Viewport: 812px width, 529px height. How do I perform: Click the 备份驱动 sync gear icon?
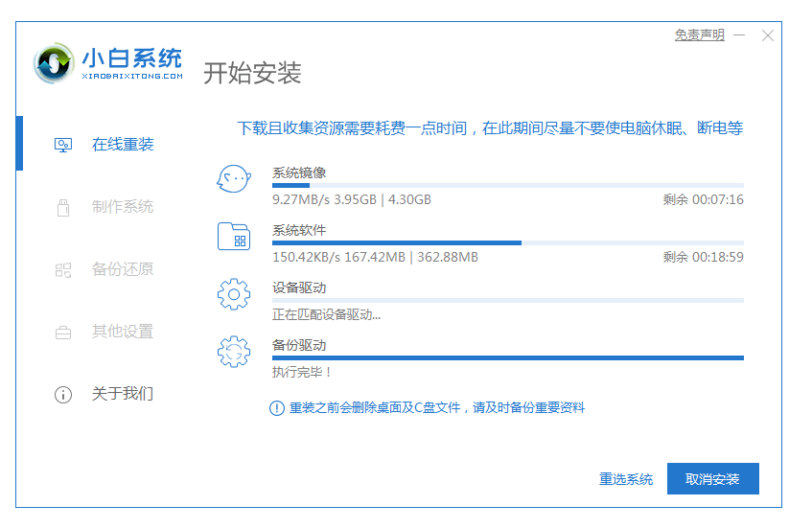[x=233, y=352]
